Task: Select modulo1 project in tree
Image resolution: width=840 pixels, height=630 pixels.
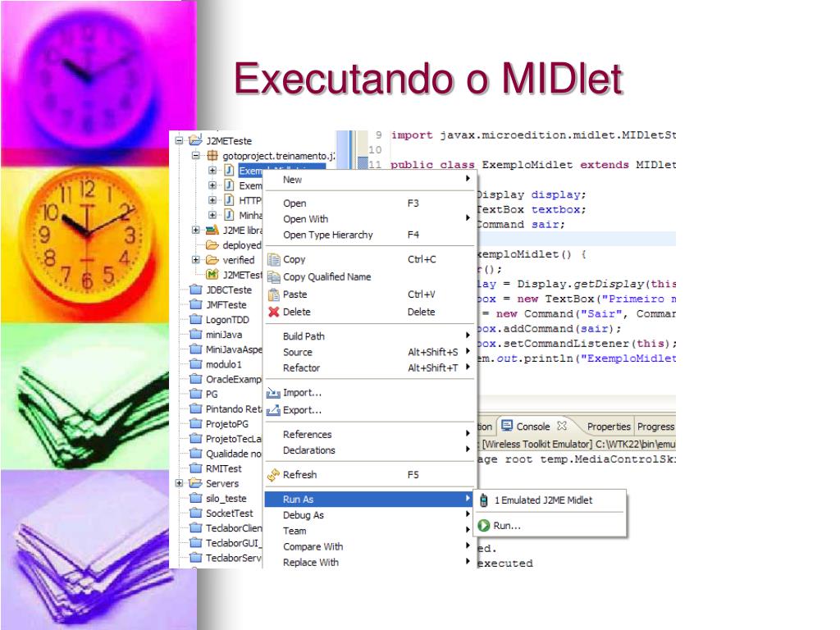Action: point(223,364)
